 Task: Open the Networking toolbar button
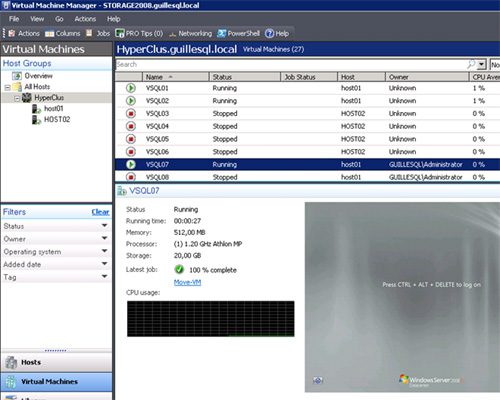pyautogui.click(x=191, y=33)
